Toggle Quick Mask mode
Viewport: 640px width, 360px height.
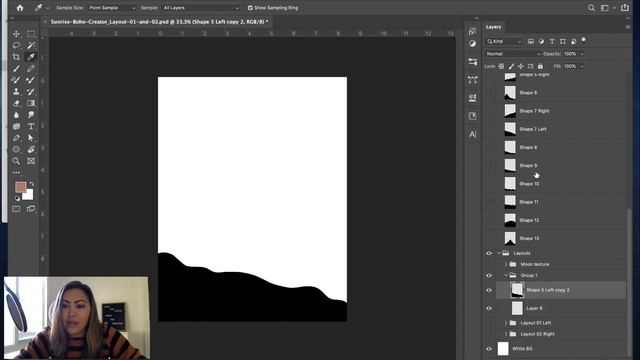point(16,209)
